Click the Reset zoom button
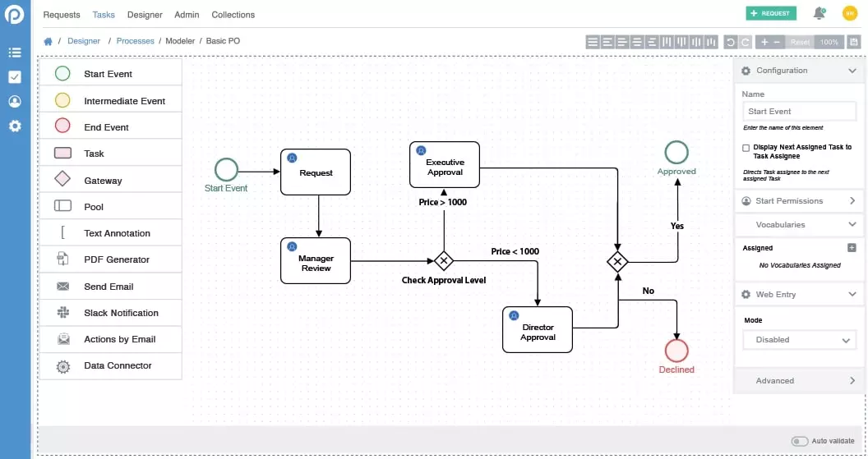The image size is (868, 459). click(x=800, y=42)
